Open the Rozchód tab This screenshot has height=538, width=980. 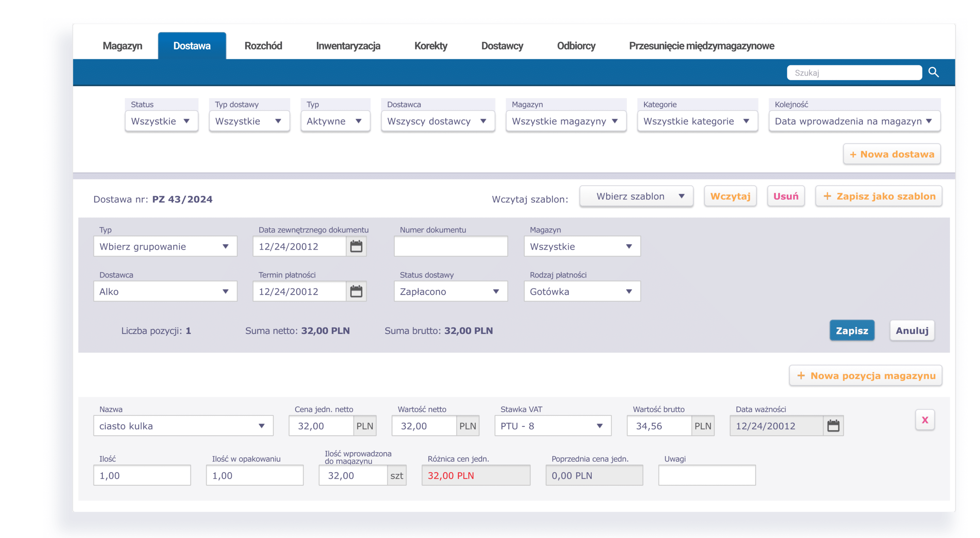(263, 46)
